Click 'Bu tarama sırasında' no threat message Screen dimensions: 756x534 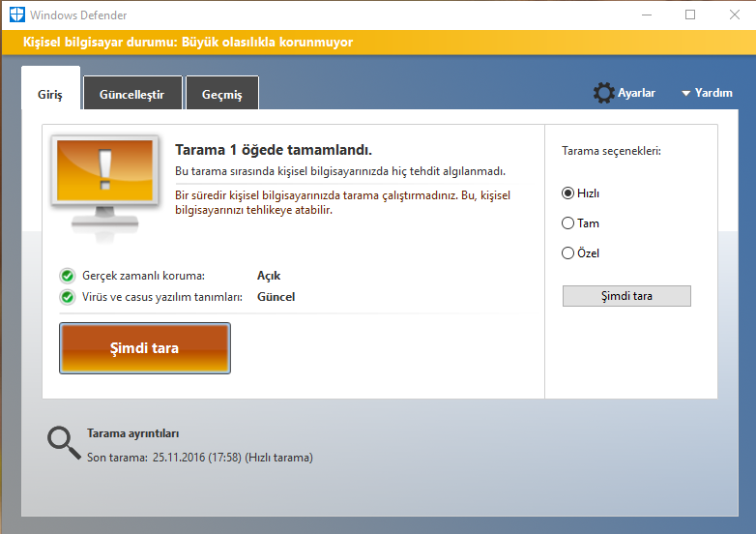(340, 171)
